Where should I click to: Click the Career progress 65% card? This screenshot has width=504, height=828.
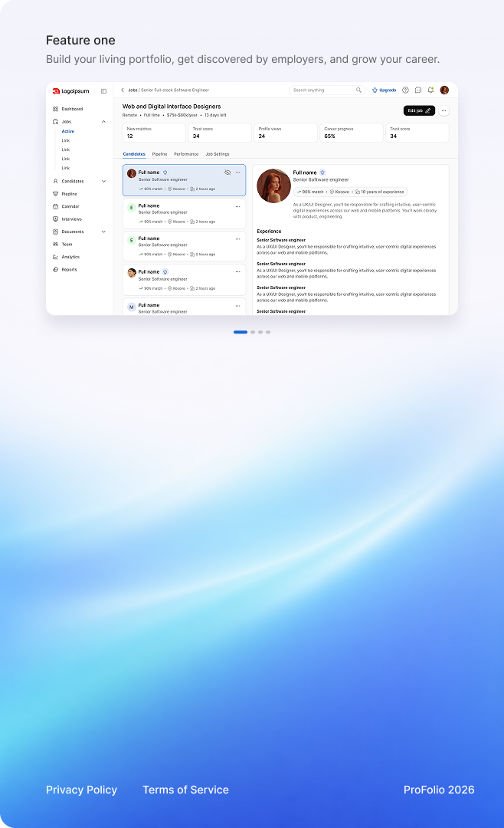coord(352,133)
